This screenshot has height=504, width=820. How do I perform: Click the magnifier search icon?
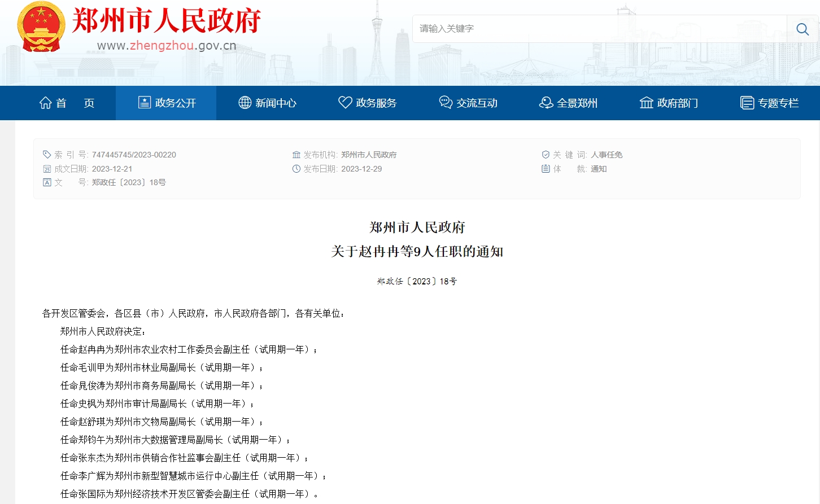pyautogui.click(x=802, y=29)
